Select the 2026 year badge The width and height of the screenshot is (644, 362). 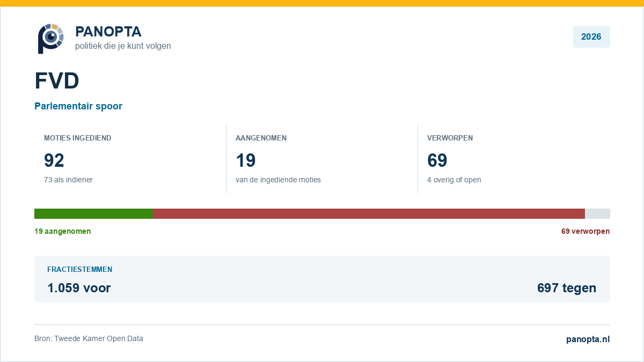point(591,37)
